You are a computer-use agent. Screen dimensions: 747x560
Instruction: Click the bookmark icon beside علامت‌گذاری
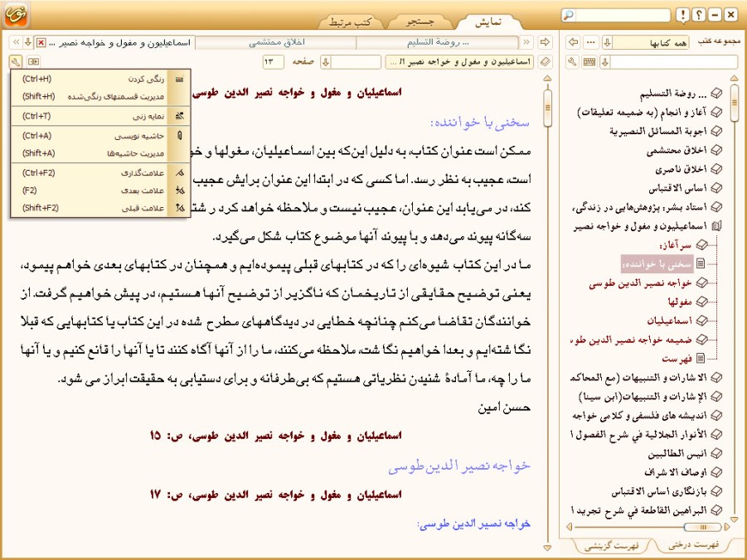click(x=179, y=173)
